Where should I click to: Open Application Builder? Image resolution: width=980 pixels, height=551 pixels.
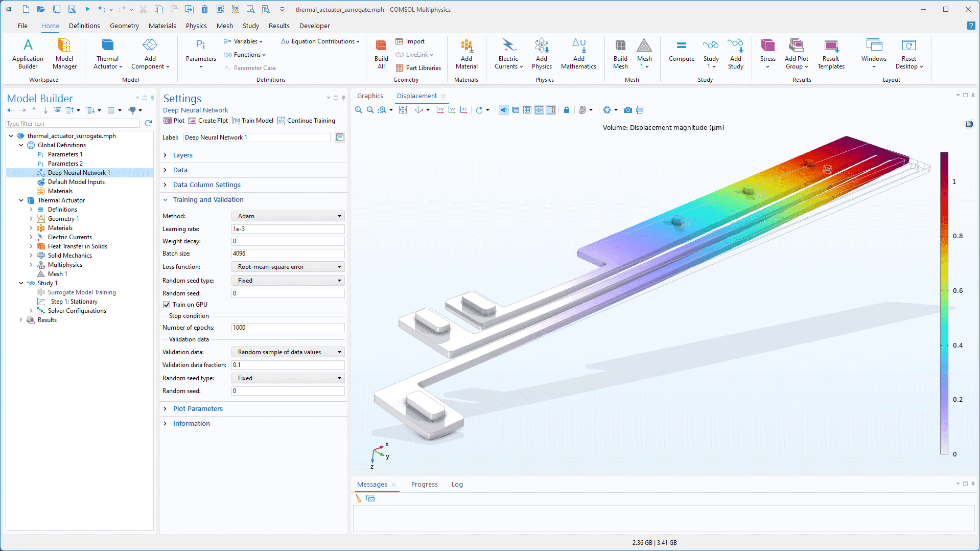pyautogui.click(x=28, y=54)
